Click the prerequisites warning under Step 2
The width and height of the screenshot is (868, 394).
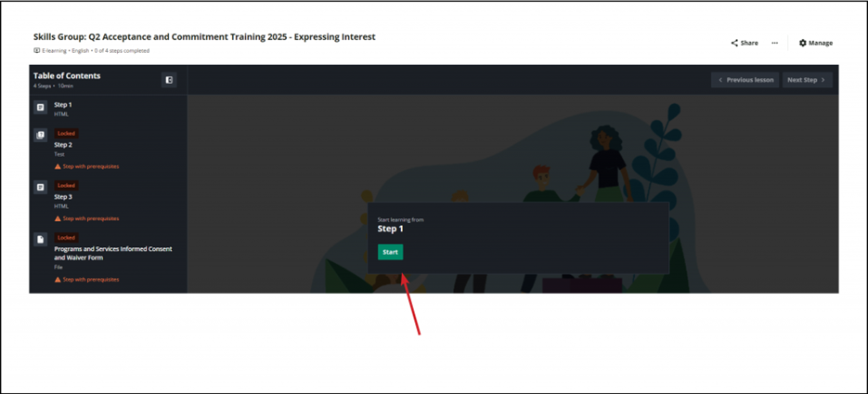(x=90, y=166)
